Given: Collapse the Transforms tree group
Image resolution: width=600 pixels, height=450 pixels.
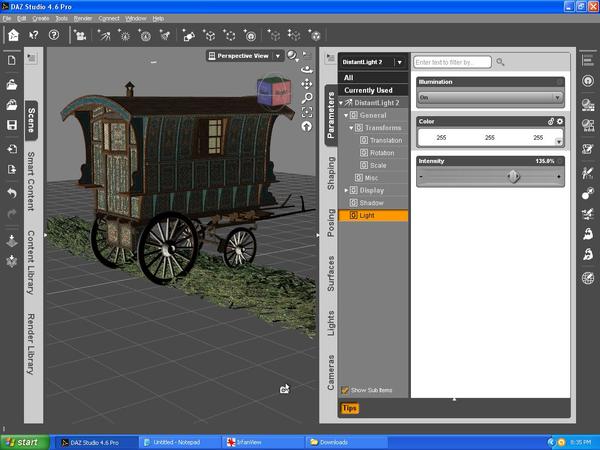Looking at the screenshot, I should (351, 128).
